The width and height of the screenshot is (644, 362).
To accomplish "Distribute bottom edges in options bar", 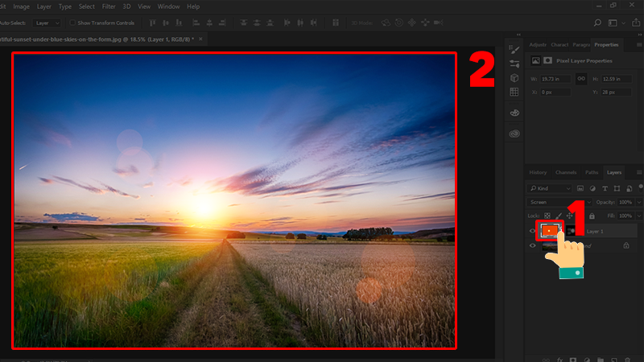I will [x=270, y=23].
